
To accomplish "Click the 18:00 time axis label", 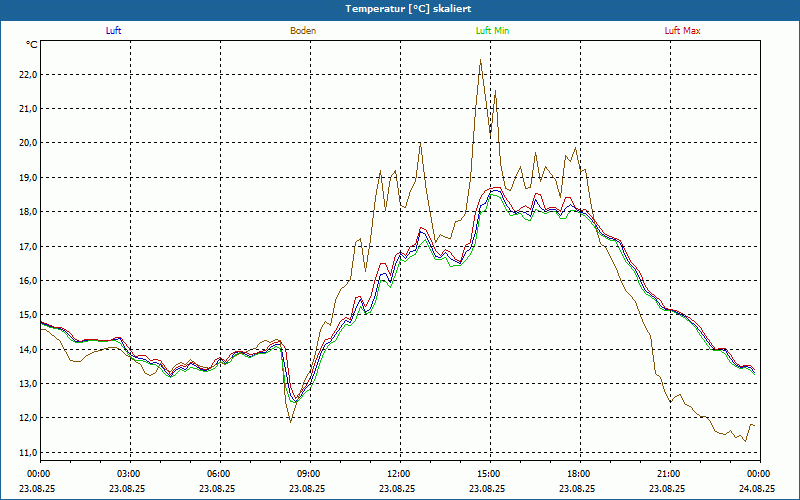I will click(x=578, y=474).
